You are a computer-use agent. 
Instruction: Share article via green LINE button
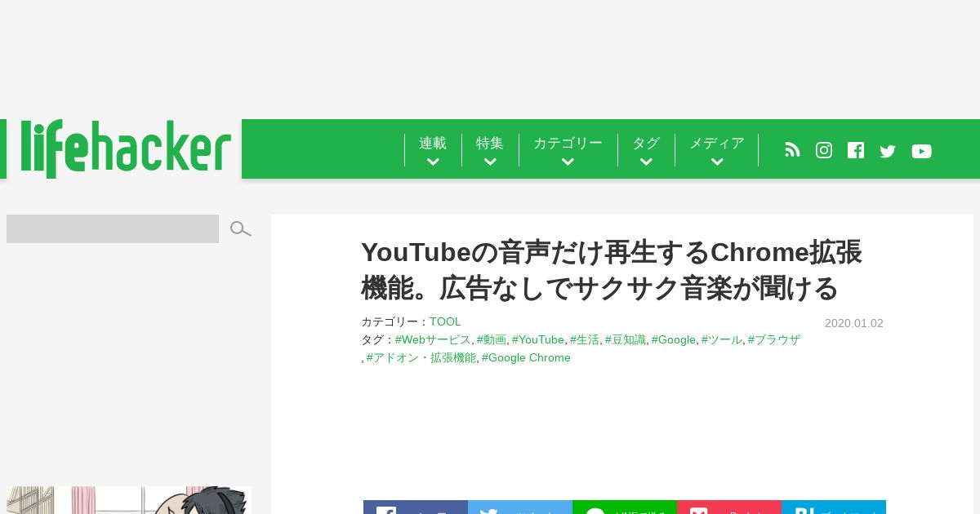coord(625,507)
